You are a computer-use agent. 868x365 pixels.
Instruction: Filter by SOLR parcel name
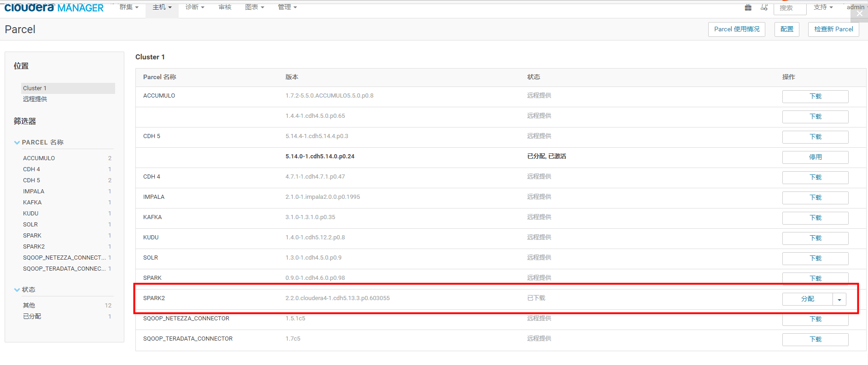(x=30, y=224)
